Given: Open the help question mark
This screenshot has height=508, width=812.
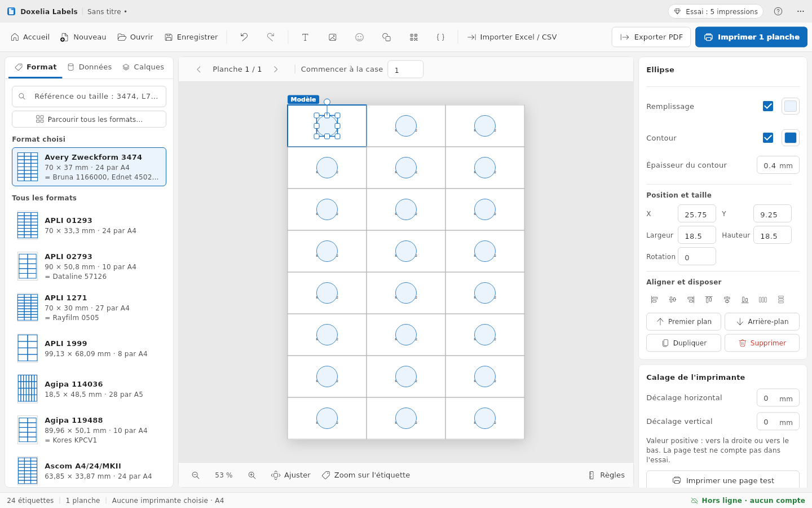Looking at the screenshot, I should pos(778,11).
